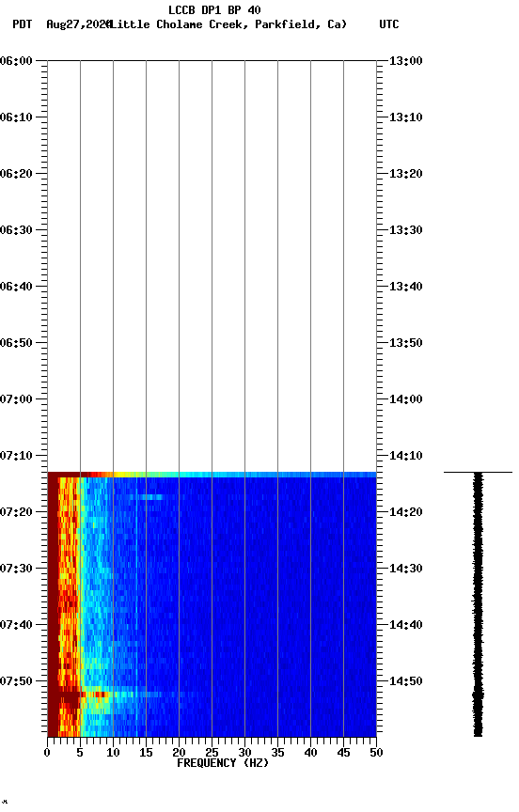Click the 14:10 UTC time label
The width and height of the screenshot is (519, 812).
[x=406, y=456]
